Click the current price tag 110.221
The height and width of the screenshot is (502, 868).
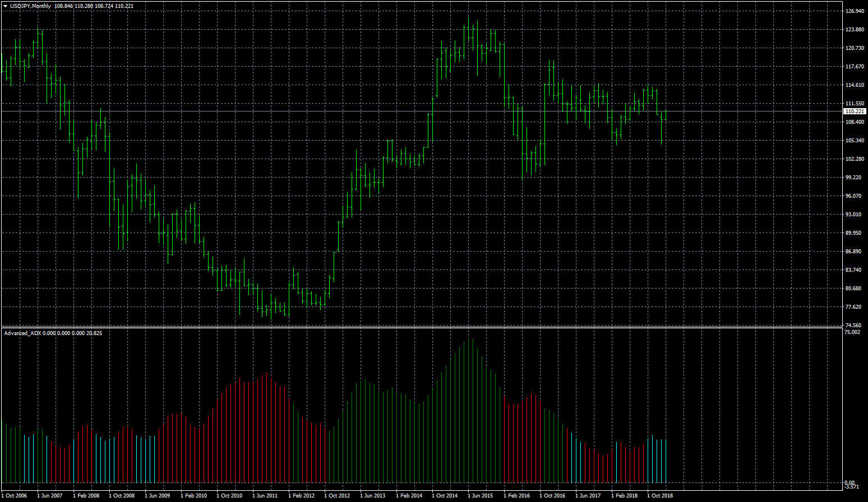pyautogui.click(x=855, y=111)
